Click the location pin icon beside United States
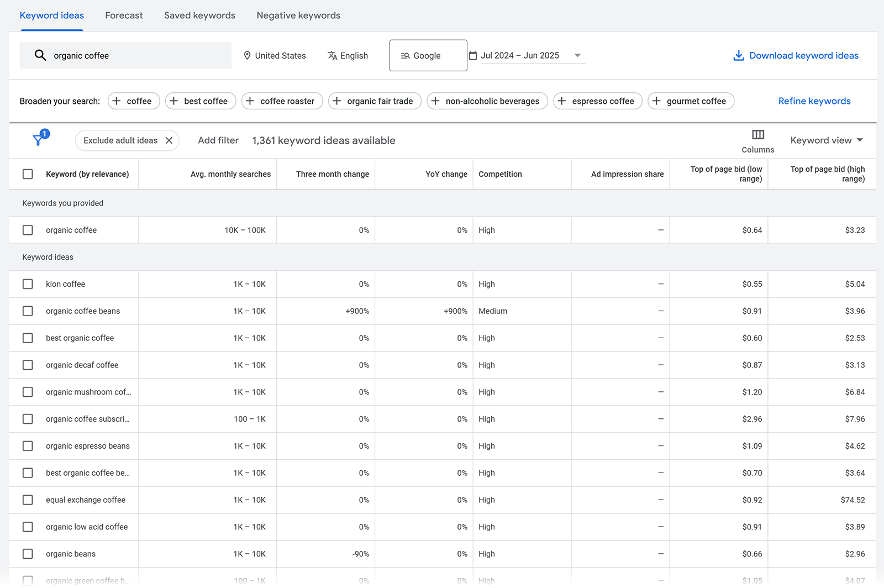This screenshot has width=884, height=588. 247,55
